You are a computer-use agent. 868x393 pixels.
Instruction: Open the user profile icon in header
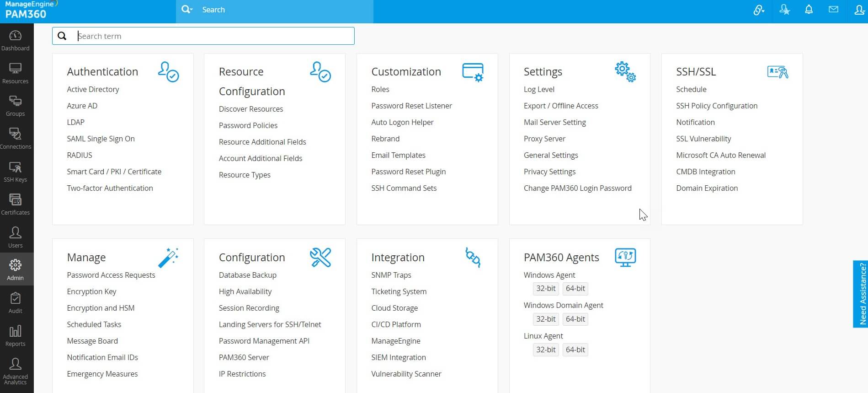[x=860, y=10]
